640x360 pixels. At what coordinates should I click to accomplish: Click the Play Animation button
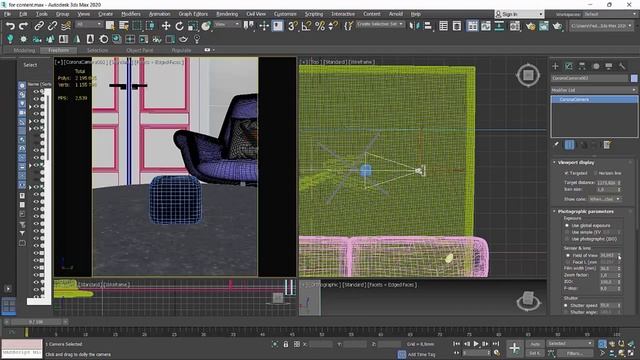pos(476,344)
